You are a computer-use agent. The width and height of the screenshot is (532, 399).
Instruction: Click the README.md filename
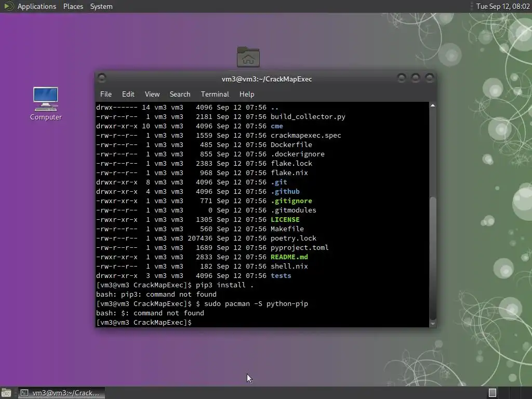point(289,257)
